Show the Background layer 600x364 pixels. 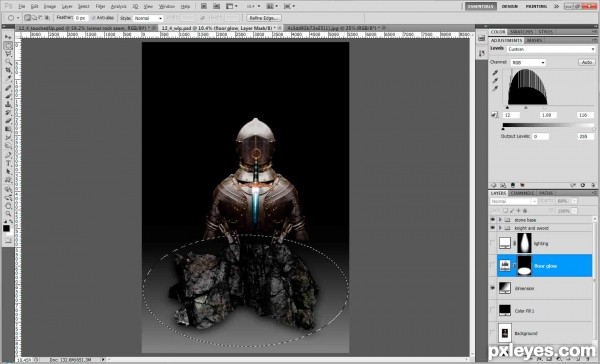point(492,333)
